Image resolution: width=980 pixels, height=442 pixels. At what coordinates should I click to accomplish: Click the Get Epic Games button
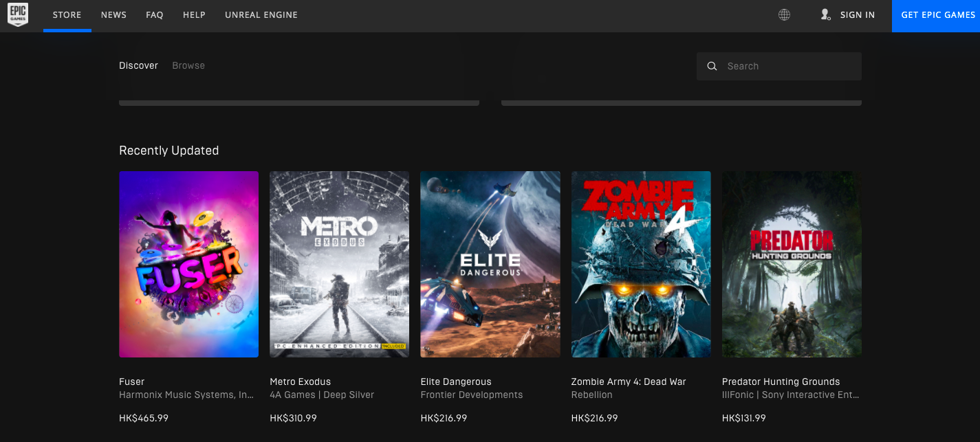click(x=938, y=15)
